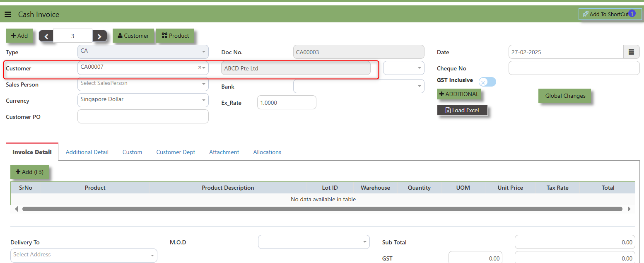Click the GST percentage field
This screenshot has width=644, height=263.
click(x=475, y=257)
